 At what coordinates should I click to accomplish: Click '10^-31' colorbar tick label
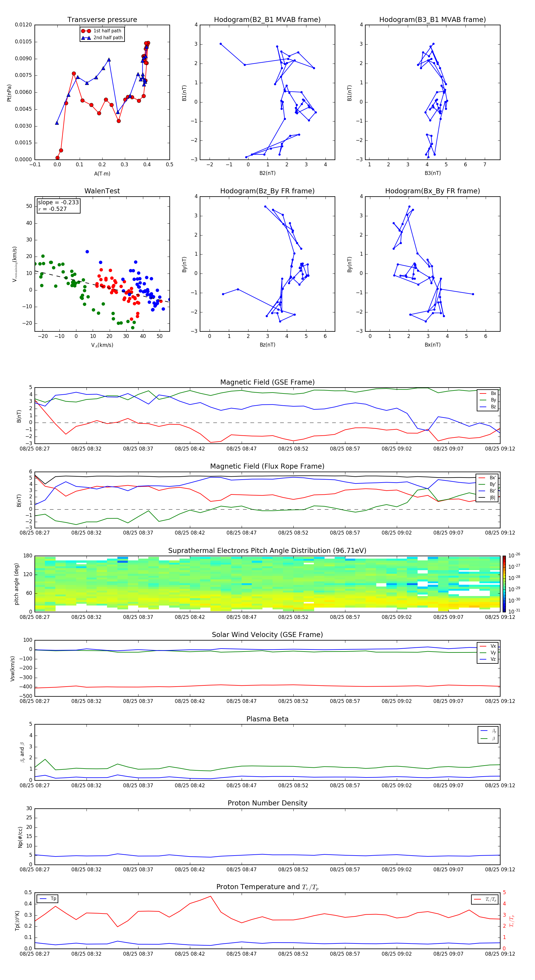tap(514, 611)
